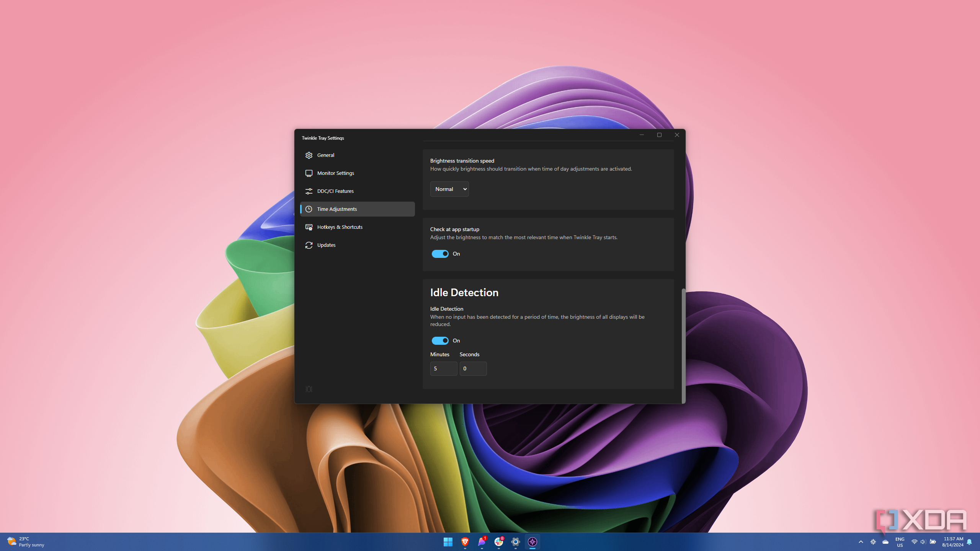Open the weather widget showing 23°C
This screenshot has width=980, height=551.
[26, 542]
